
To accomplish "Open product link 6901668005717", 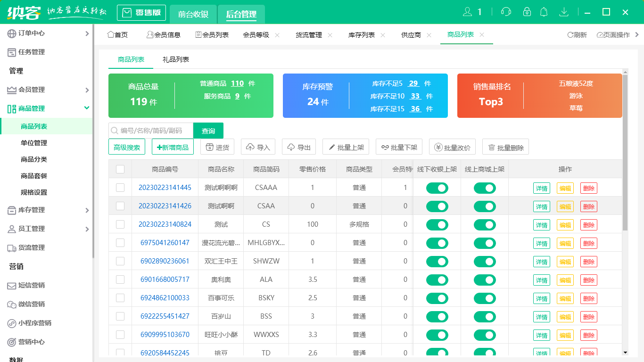I will pyautogui.click(x=164, y=280).
